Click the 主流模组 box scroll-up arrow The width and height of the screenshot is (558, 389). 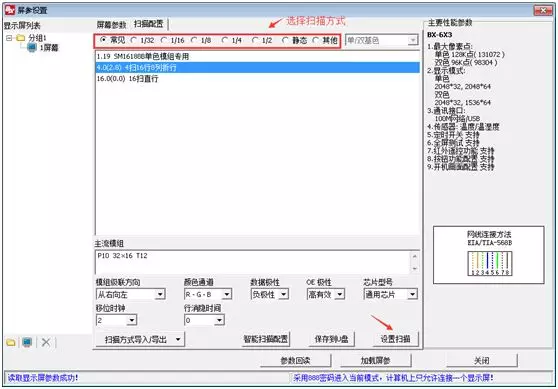414,256
